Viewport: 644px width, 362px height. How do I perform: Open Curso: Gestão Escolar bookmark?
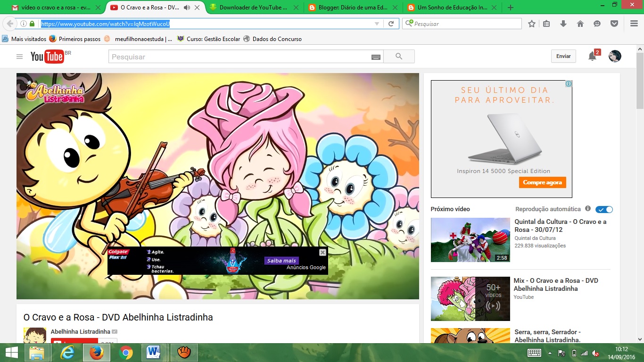coord(208,39)
